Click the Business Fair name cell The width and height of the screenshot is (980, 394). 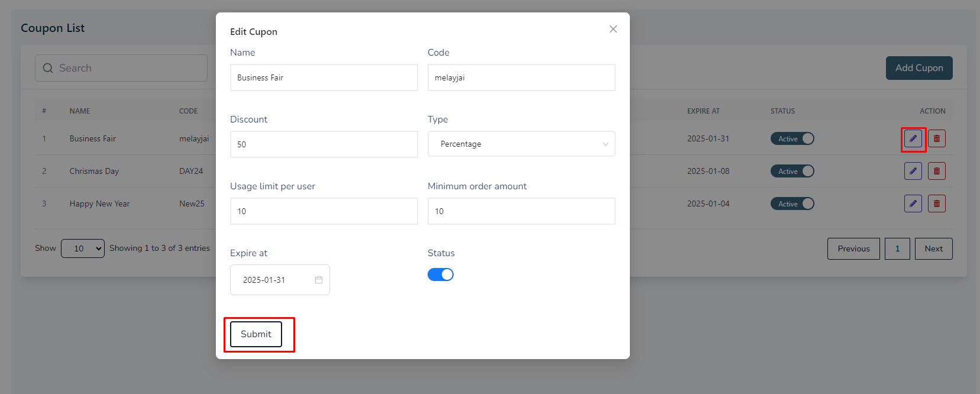(x=93, y=138)
